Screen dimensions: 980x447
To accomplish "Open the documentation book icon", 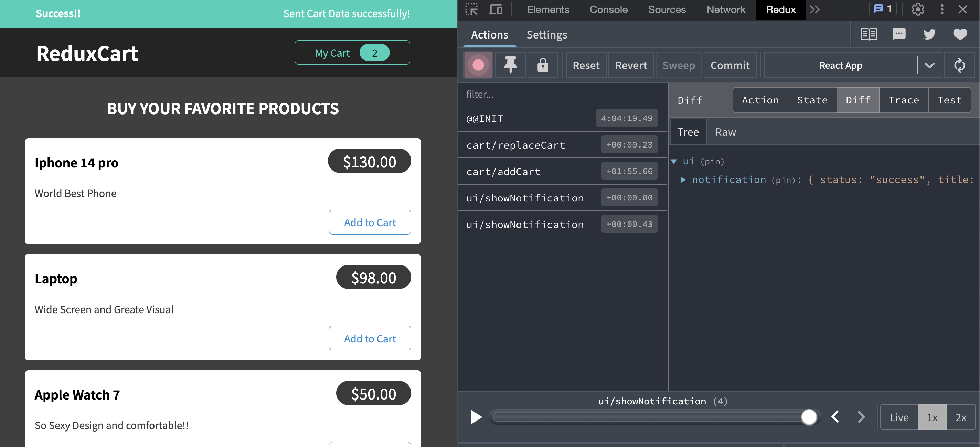I will click(869, 34).
